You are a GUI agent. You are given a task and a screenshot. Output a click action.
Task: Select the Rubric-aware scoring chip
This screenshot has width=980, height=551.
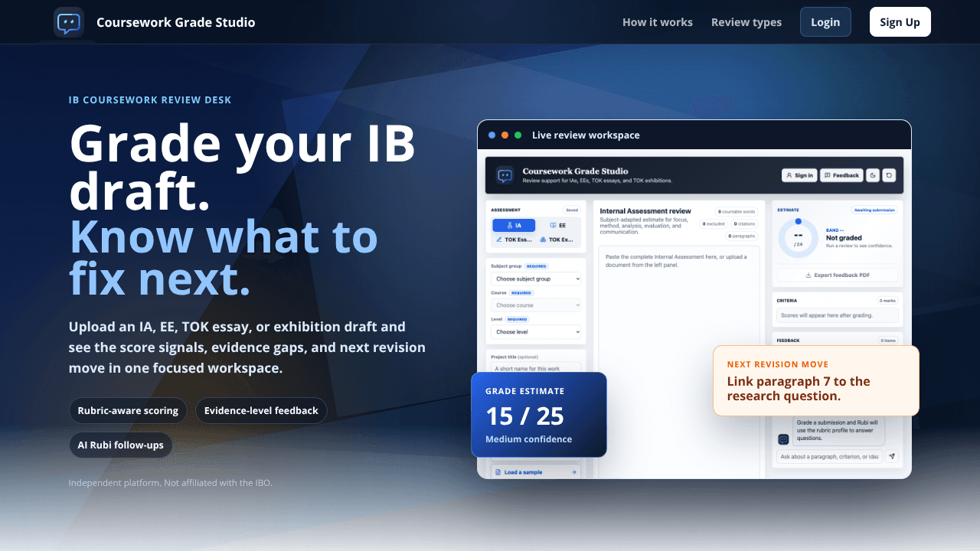(128, 411)
